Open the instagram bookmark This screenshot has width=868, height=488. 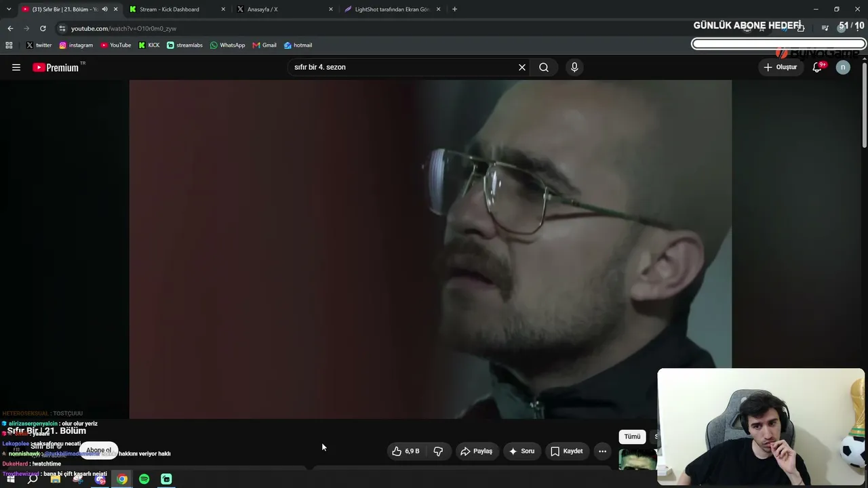76,45
